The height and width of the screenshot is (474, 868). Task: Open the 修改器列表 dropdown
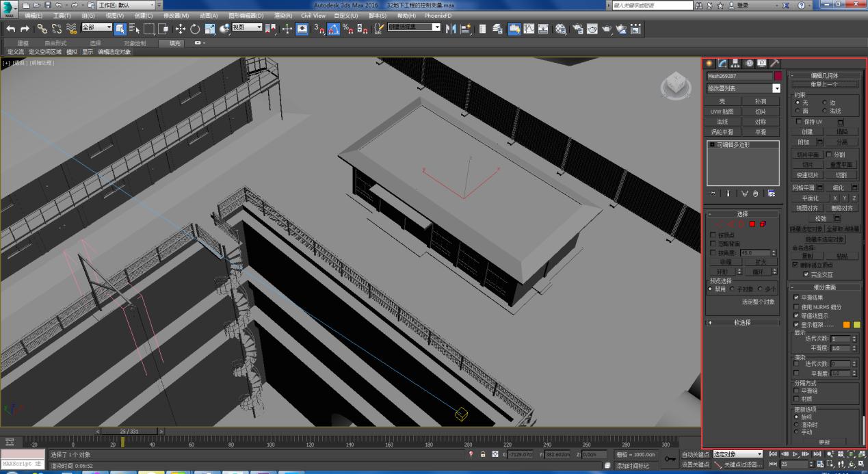[776, 88]
